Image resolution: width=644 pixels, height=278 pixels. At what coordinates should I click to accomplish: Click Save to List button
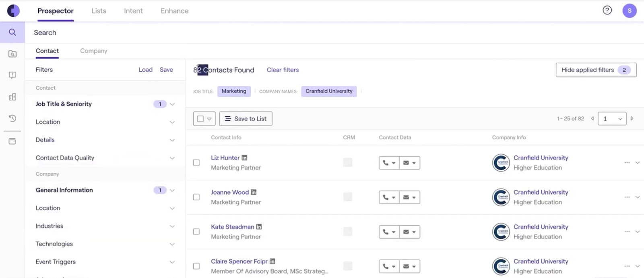coord(246,119)
